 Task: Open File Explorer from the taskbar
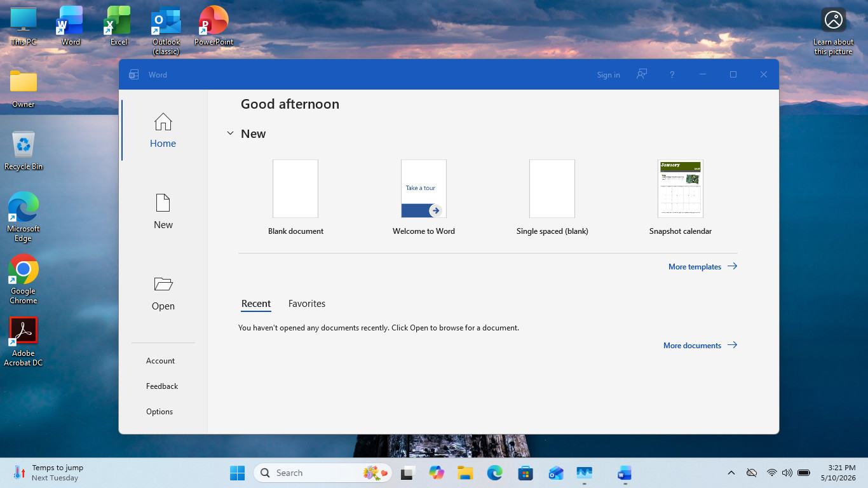tap(465, 473)
